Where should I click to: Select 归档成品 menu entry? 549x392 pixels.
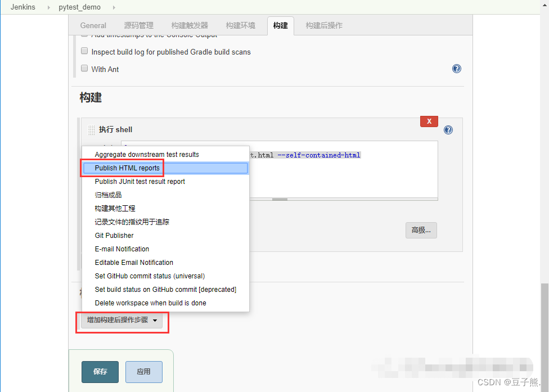point(165,195)
